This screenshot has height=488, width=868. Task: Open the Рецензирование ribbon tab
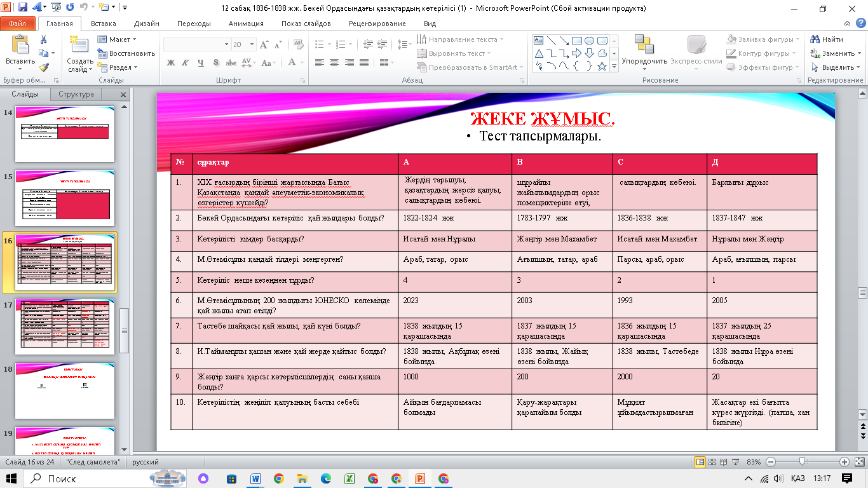377,24
